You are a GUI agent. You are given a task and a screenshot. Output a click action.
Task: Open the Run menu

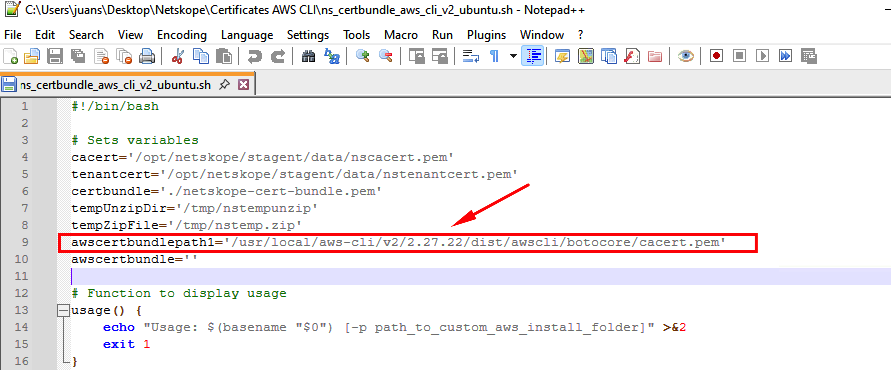[x=442, y=35]
